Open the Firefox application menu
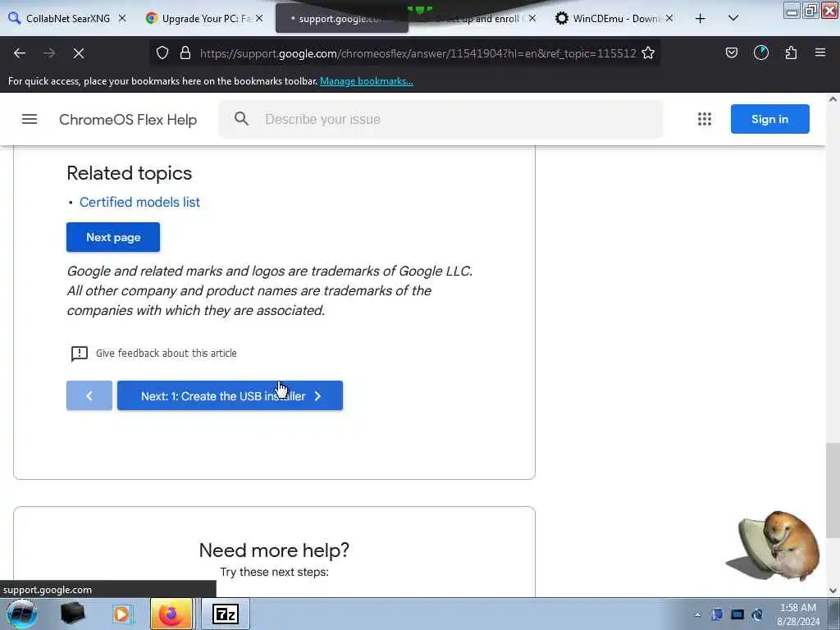This screenshot has height=630, width=840. [x=820, y=53]
